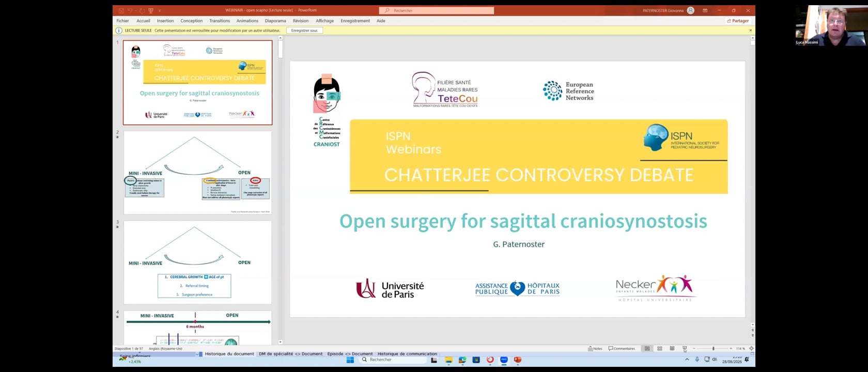The height and width of the screenshot is (372, 868).
Task: Start slideshow from status bar icon
Action: click(x=685, y=349)
